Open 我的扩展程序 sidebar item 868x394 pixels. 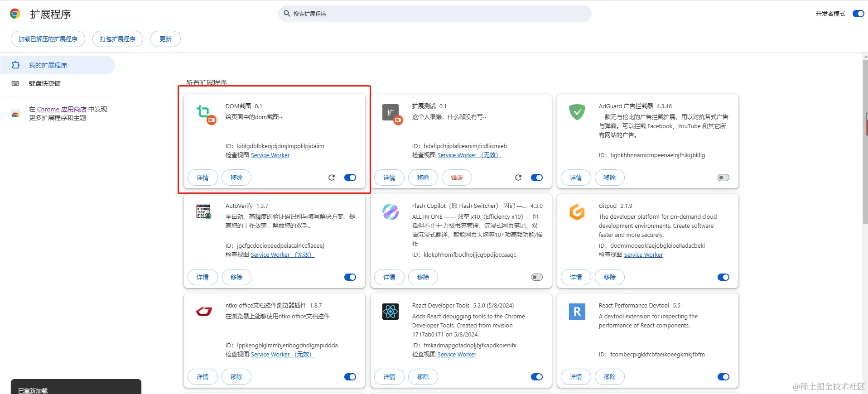(x=58, y=65)
